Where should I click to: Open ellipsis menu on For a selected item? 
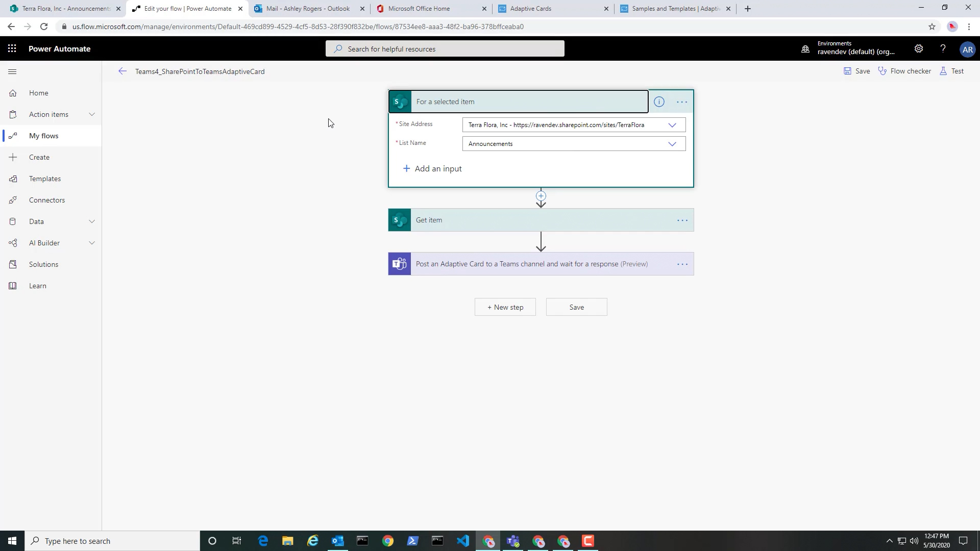pyautogui.click(x=682, y=102)
